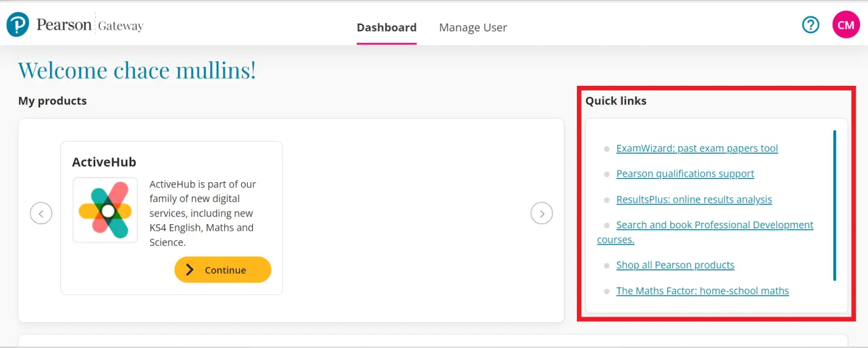Click the Pearson logo icon
The image size is (868, 348).
(x=18, y=26)
